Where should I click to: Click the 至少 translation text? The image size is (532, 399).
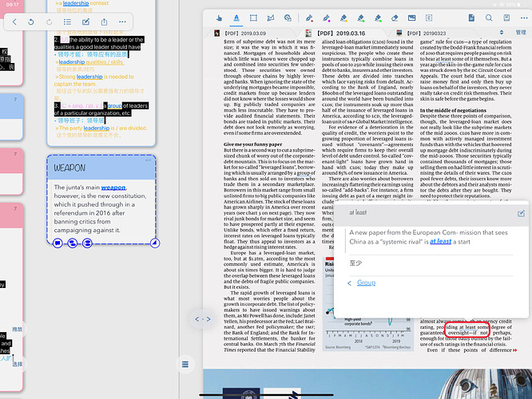click(x=355, y=263)
